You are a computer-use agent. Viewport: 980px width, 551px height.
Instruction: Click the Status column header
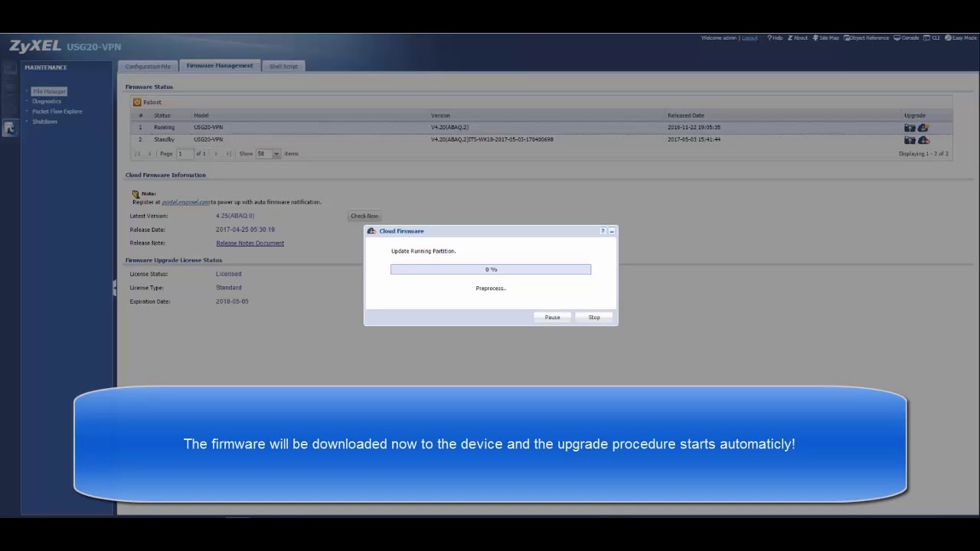[162, 116]
